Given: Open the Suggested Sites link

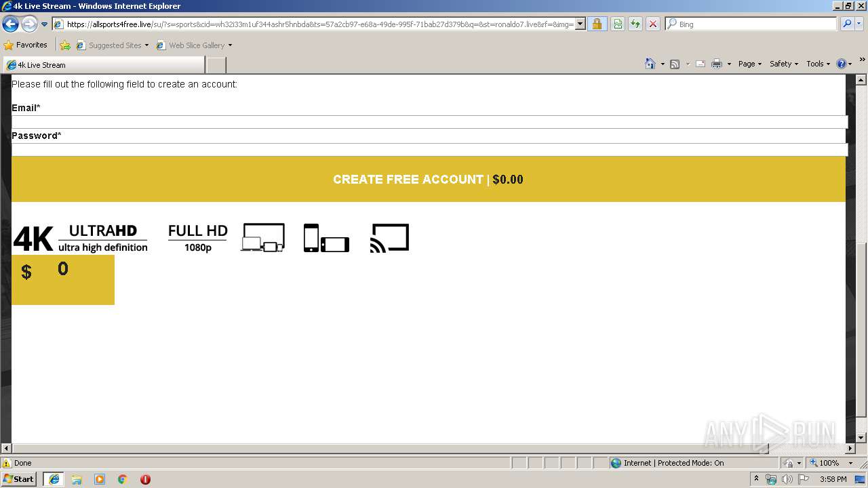Looking at the screenshot, I should click(112, 45).
